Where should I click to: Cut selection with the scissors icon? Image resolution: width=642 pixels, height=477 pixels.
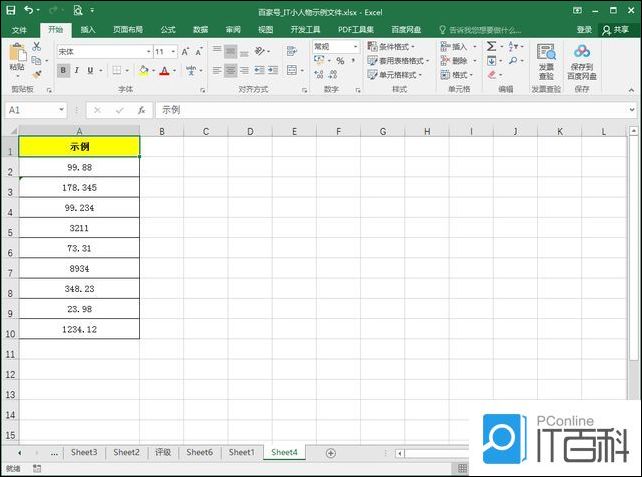point(37,46)
